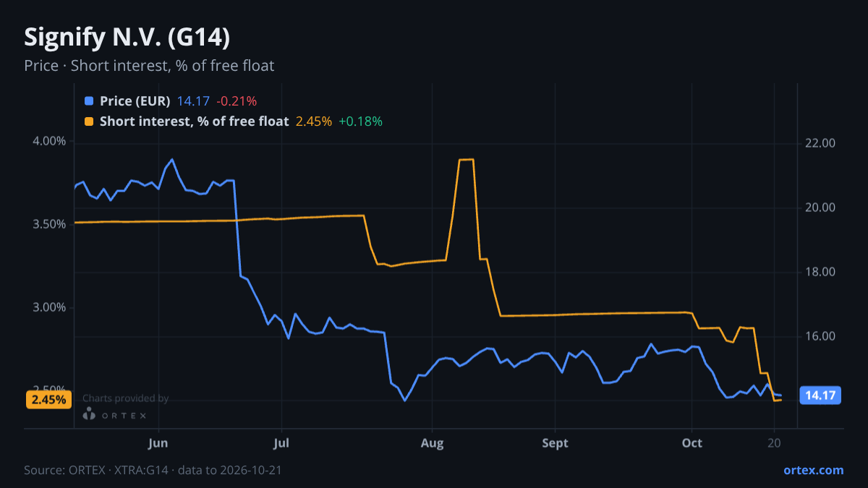Click the 2.45% short interest legend value
Viewport: 868px width, 488px height.
314,121
